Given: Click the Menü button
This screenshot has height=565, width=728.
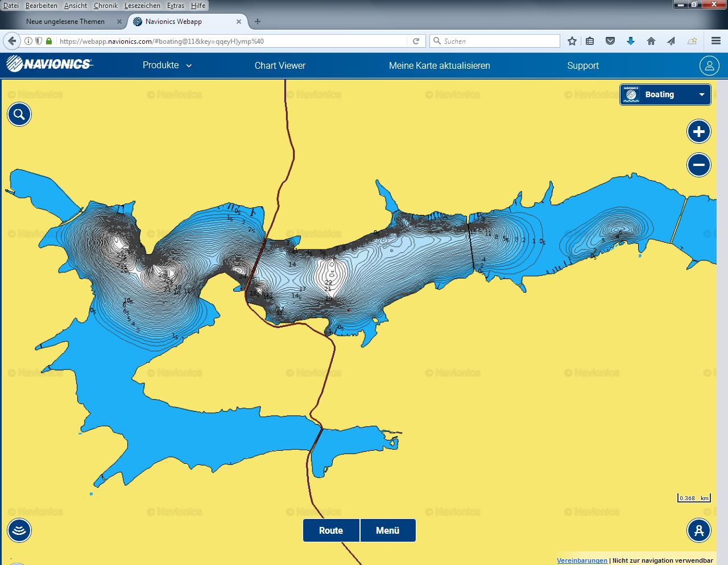Looking at the screenshot, I should 388,530.
